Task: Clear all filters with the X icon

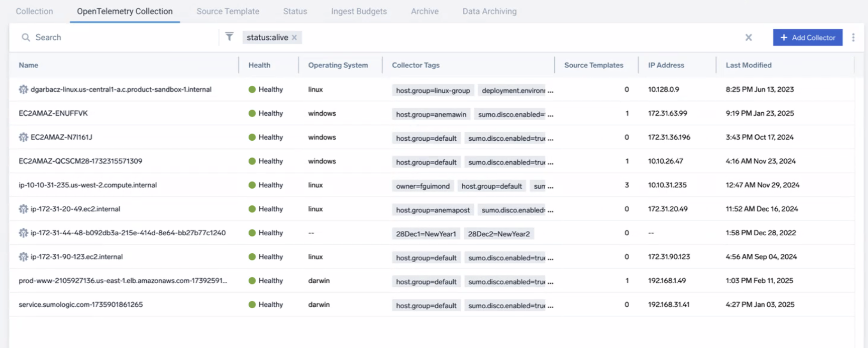Action: click(x=748, y=37)
